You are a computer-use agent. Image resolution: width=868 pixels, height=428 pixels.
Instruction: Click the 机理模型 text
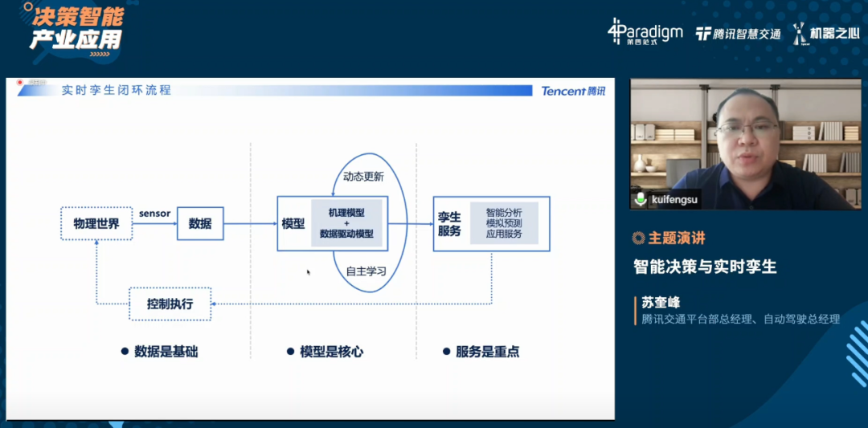(346, 212)
